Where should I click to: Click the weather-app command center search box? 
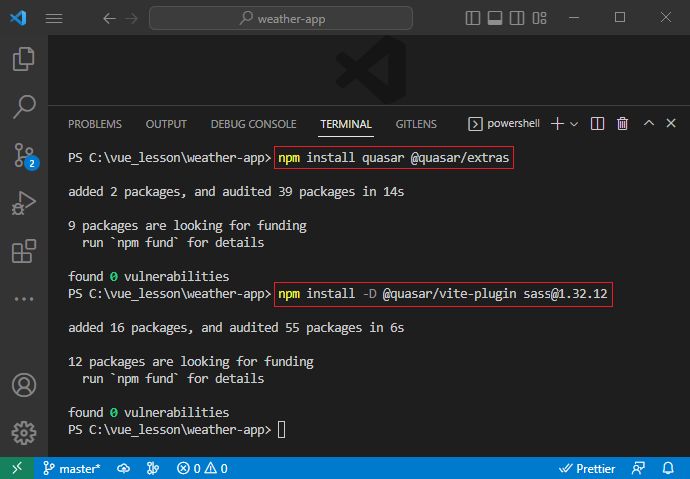281,18
